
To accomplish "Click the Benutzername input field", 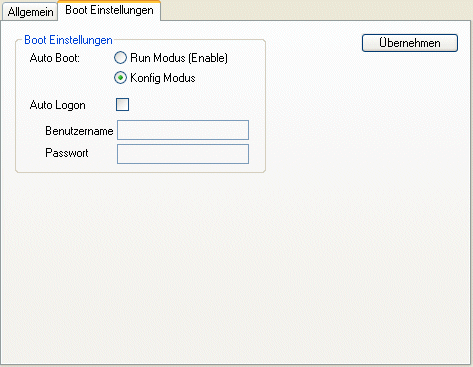I will click(183, 130).
